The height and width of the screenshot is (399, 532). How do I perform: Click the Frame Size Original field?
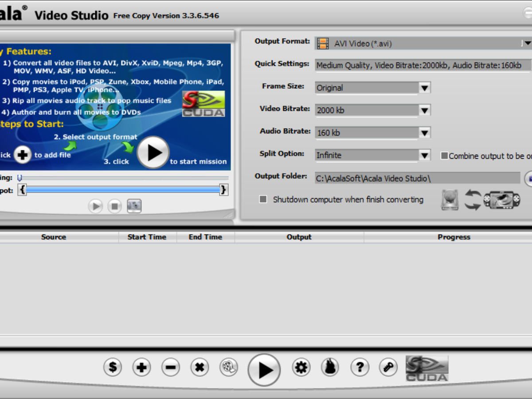[x=367, y=88]
